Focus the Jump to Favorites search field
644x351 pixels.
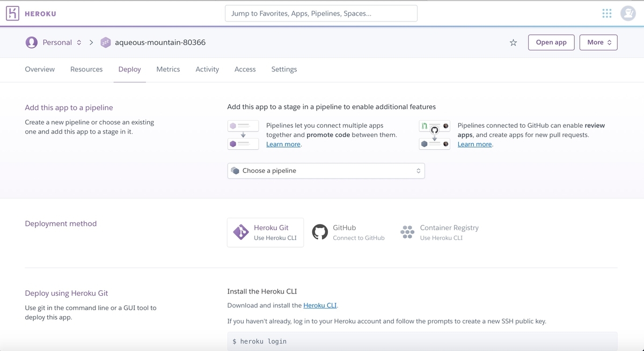321,13
